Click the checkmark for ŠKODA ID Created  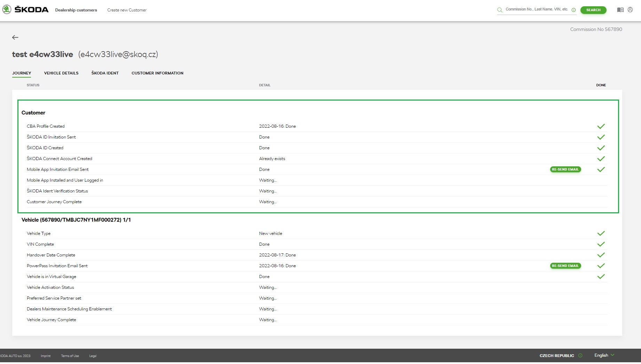pos(601,148)
